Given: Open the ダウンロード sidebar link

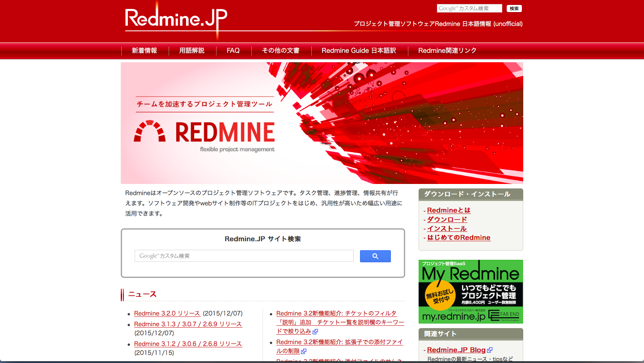Looking at the screenshot, I should tap(447, 219).
